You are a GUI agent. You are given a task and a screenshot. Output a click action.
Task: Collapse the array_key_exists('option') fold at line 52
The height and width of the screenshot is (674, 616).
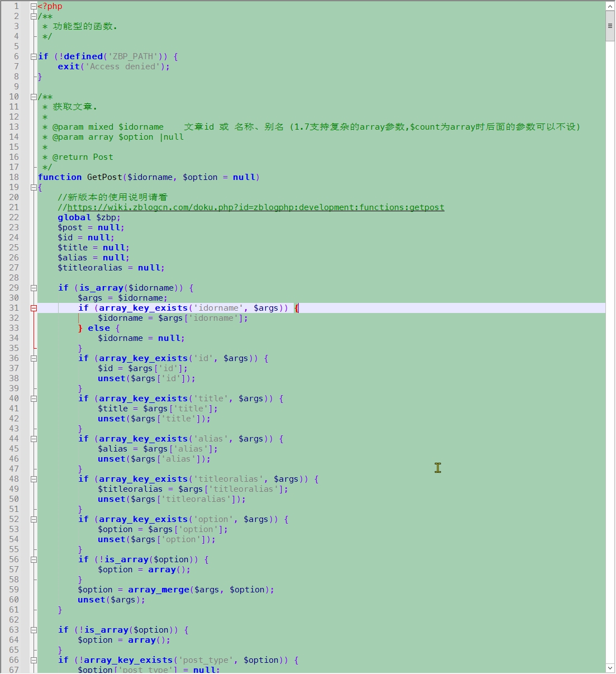click(34, 519)
